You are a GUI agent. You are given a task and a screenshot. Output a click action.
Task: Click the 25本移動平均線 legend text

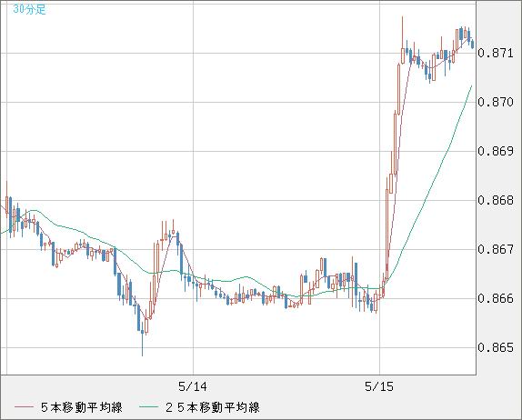[213, 407]
